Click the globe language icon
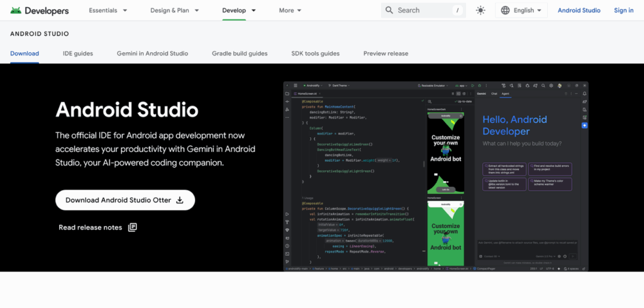 (x=505, y=10)
